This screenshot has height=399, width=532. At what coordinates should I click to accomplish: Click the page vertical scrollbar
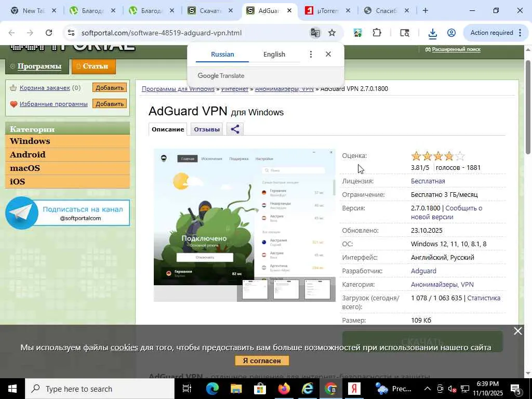528,107
